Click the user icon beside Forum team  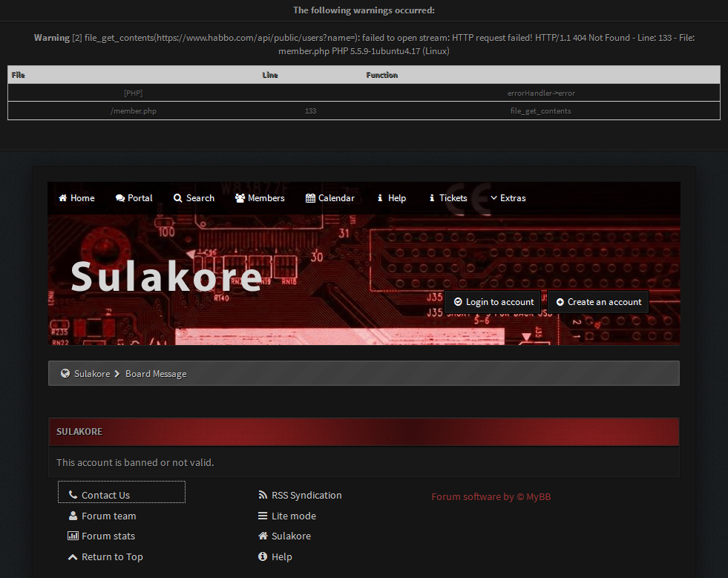click(73, 516)
